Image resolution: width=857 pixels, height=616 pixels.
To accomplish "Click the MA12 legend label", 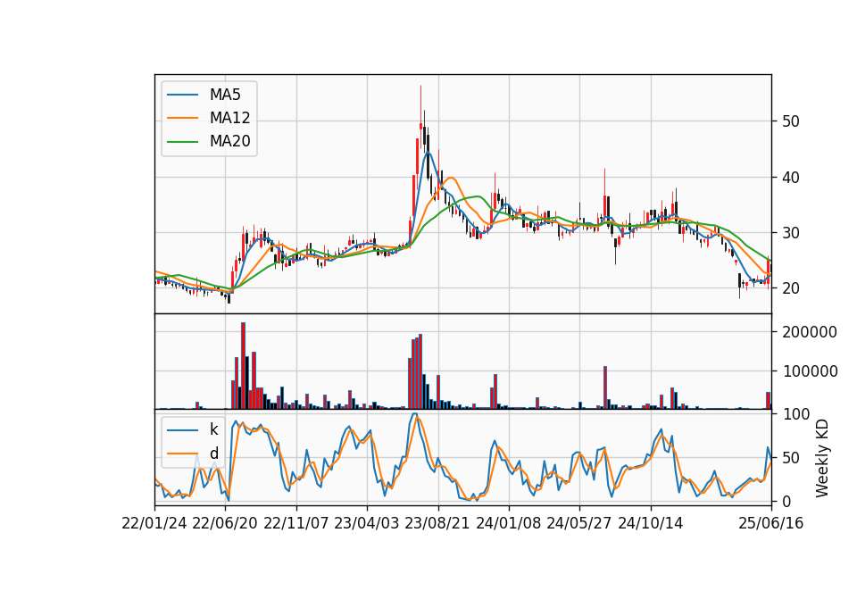I will (x=230, y=118).
